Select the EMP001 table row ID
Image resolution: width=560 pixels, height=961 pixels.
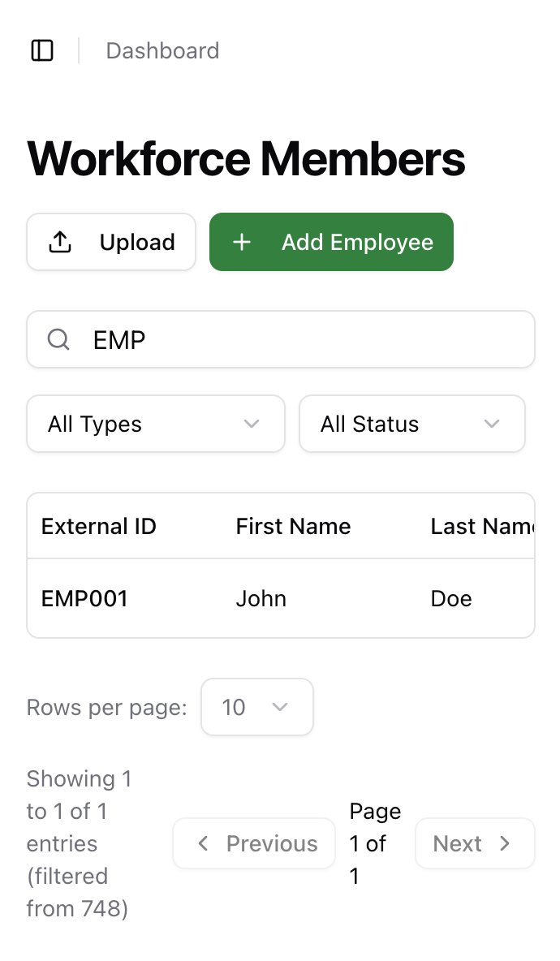click(84, 599)
